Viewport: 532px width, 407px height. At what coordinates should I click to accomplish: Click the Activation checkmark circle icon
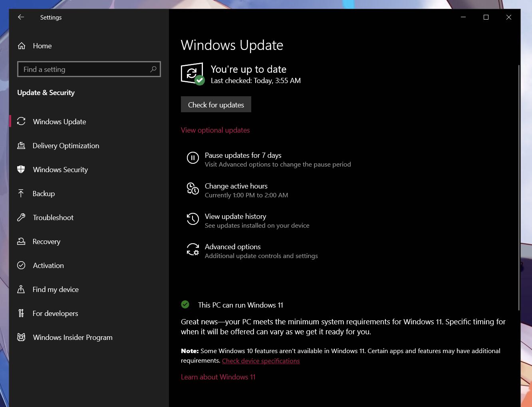pyautogui.click(x=21, y=265)
